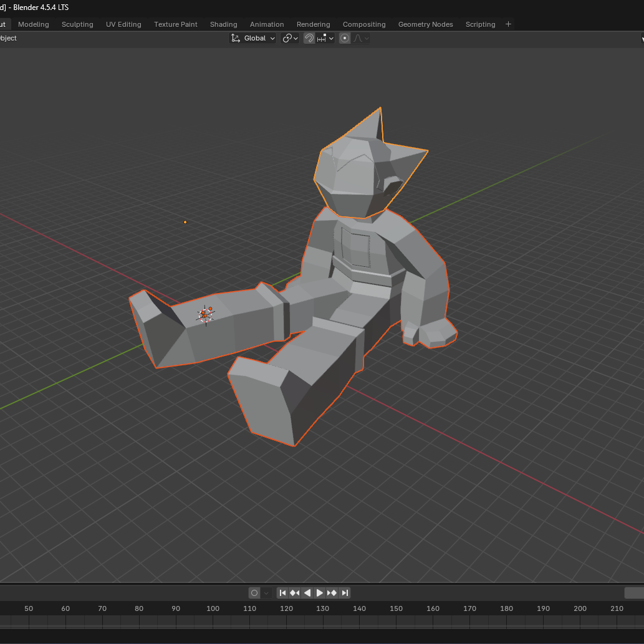Open the Global transform orientation dropdown
The width and height of the screenshot is (644, 644).
click(253, 38)
